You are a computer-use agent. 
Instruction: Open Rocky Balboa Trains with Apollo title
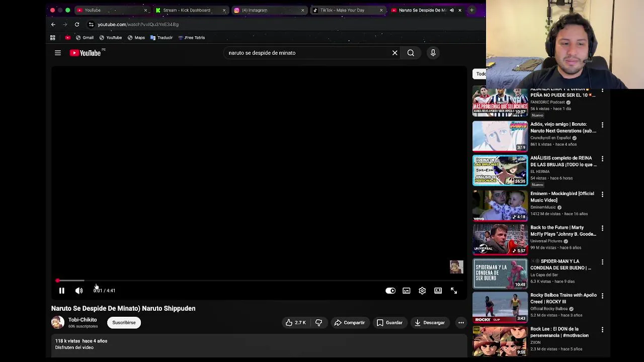click(x=563, y=298)
